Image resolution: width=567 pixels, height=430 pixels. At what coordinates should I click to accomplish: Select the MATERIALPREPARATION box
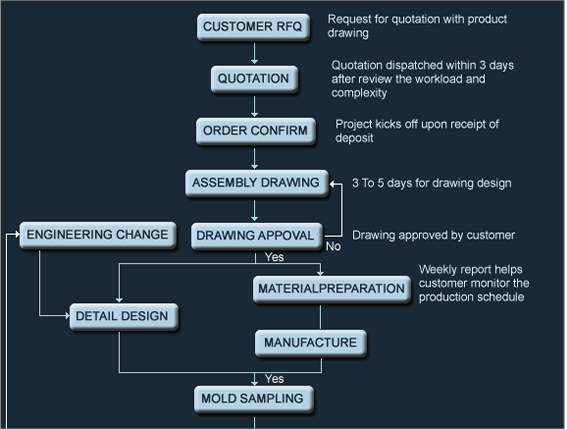point(332,289)
